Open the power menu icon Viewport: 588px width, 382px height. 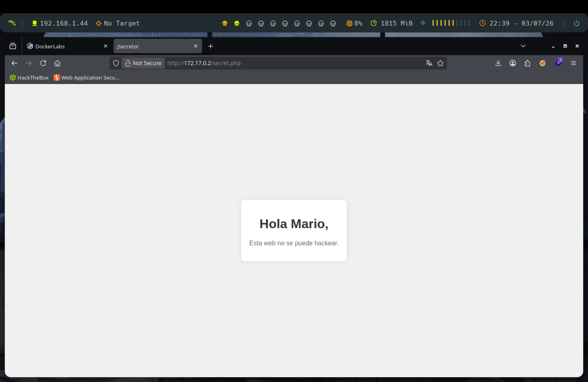point(576,23)
